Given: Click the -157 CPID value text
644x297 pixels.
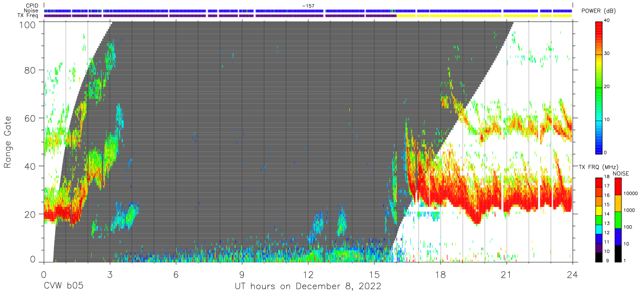Looking at the screenshot, I should 308,6.
